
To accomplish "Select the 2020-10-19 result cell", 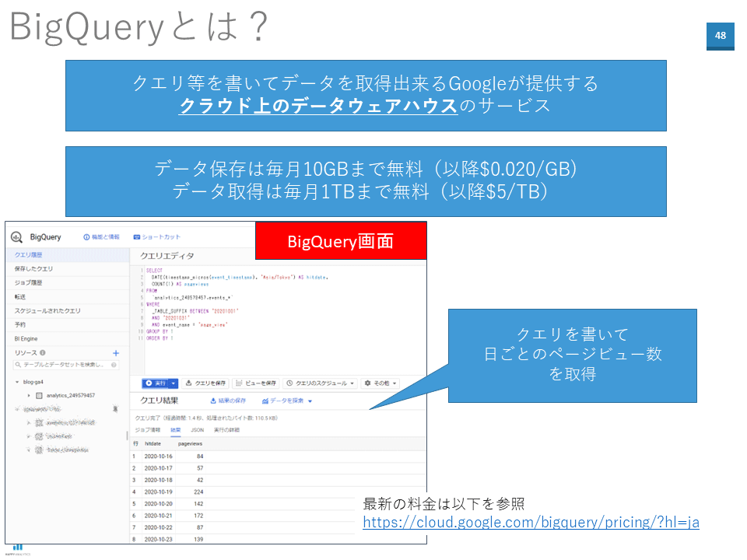I will click(x=158, y=492).
